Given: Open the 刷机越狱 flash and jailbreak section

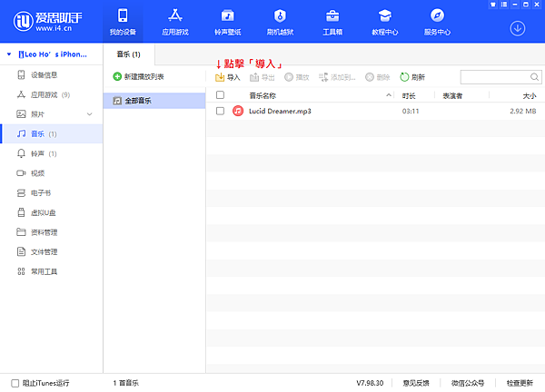Looking at the screenshot, I should (x=280, y=23).
